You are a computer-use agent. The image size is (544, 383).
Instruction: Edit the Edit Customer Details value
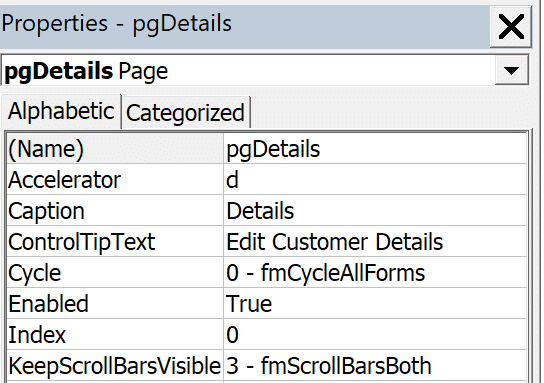(x=375, y=242)
